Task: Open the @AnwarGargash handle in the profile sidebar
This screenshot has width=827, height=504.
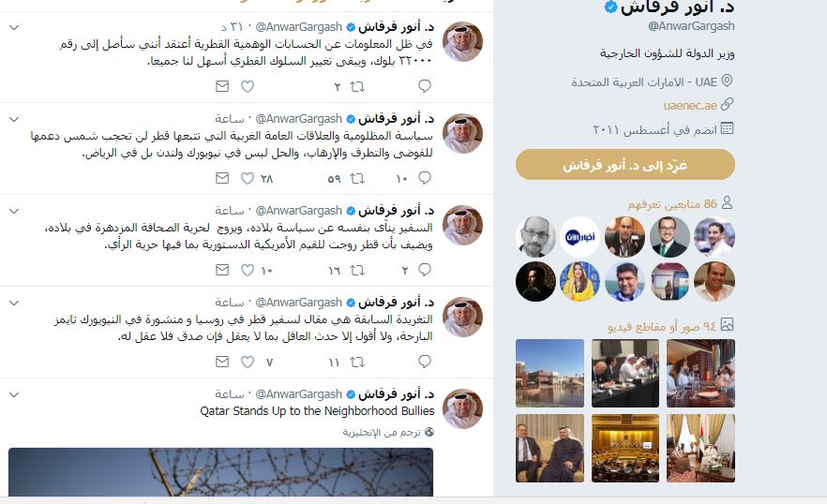Action: pyautogui.click(x=691, y=26)
